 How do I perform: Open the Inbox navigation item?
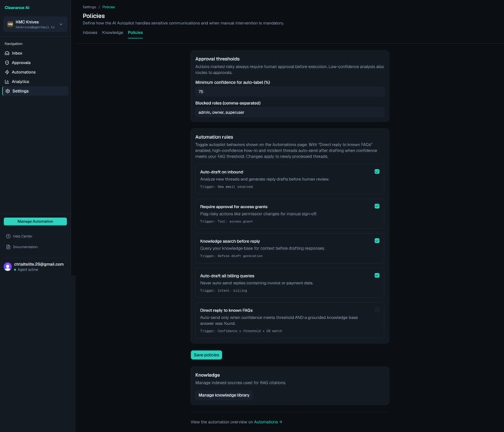(x=35, y=53)
